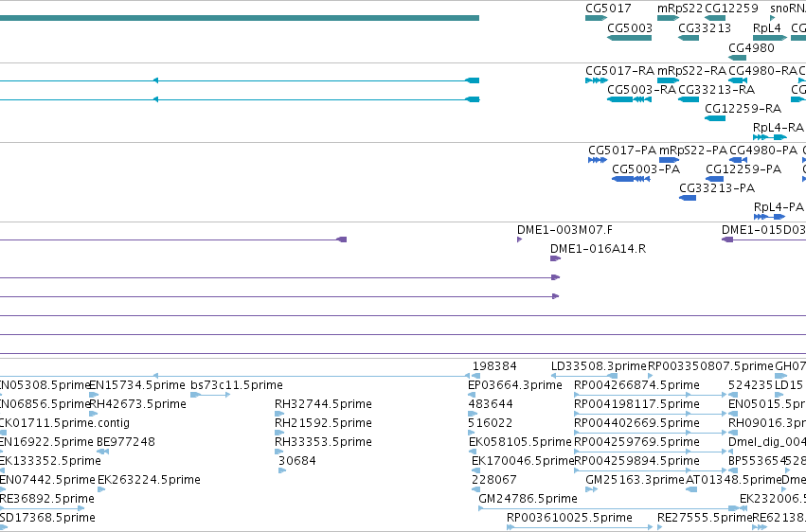Click EST CK01711.5prime.contig
806x532 pixels.
[x=64, y=423]
